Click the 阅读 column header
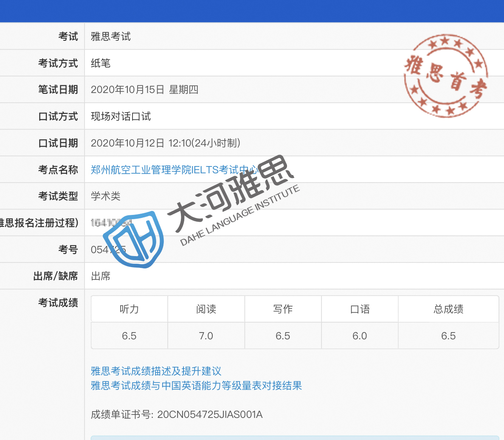 click(x=206, y=309)
